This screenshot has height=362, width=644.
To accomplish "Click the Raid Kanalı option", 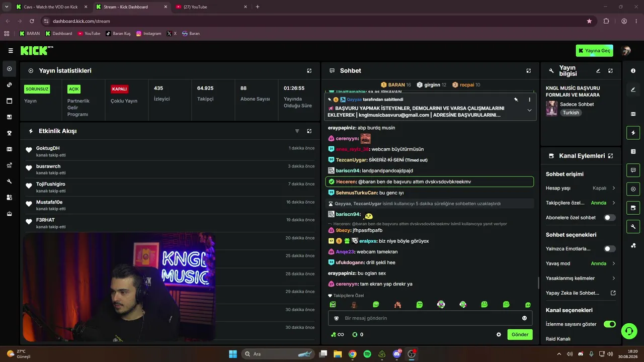I will click(x=558, y=339).
